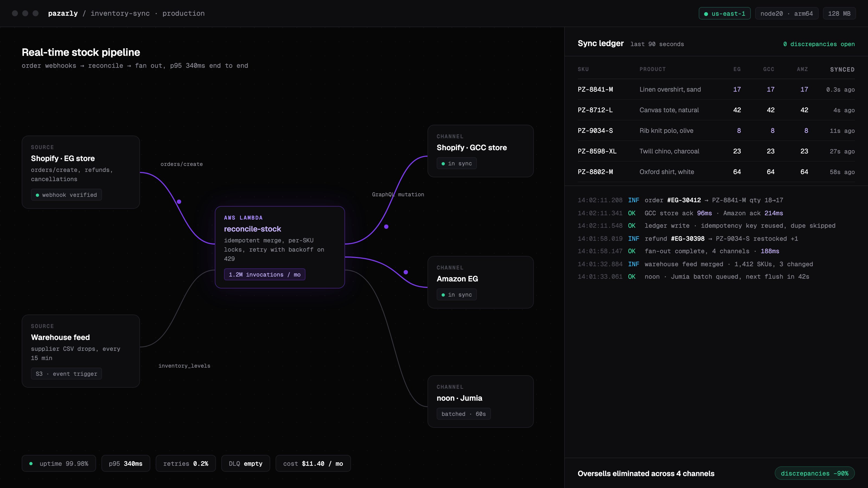Click the cost $11.40 / mo pill
The width and height of the screenshot is (868, 488).
(313, 463)
